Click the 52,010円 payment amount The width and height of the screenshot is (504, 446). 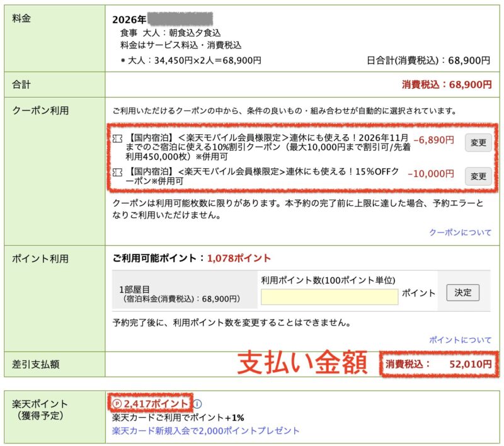469,364
